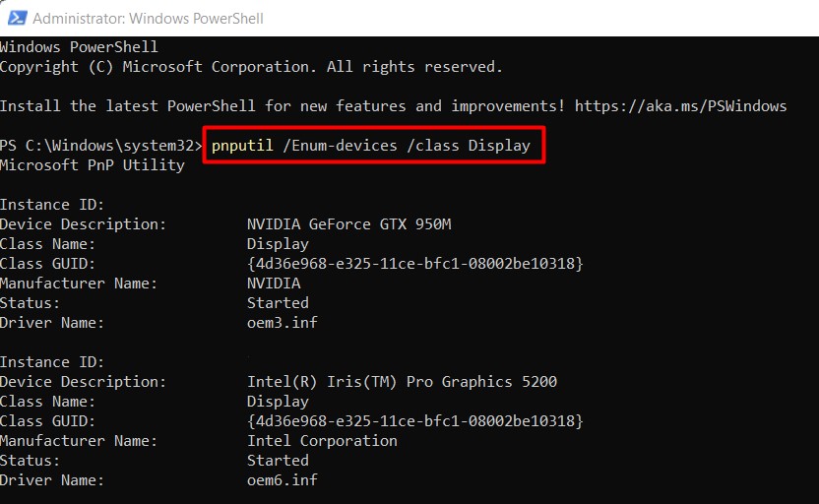Click the second Started status value

[x=278, y=461]
